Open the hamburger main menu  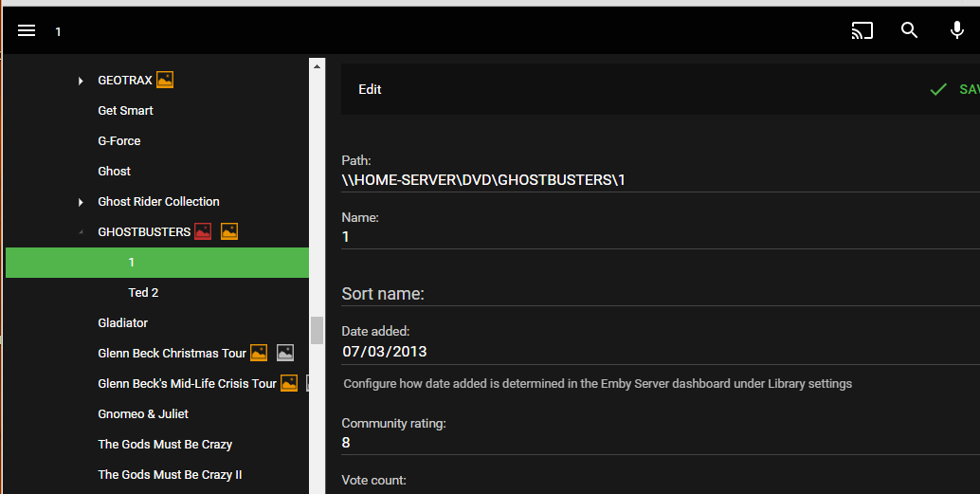tap(27, 30)
